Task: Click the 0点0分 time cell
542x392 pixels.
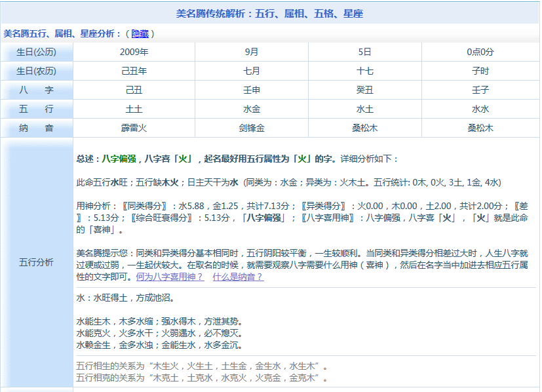Action: (480, 52)
